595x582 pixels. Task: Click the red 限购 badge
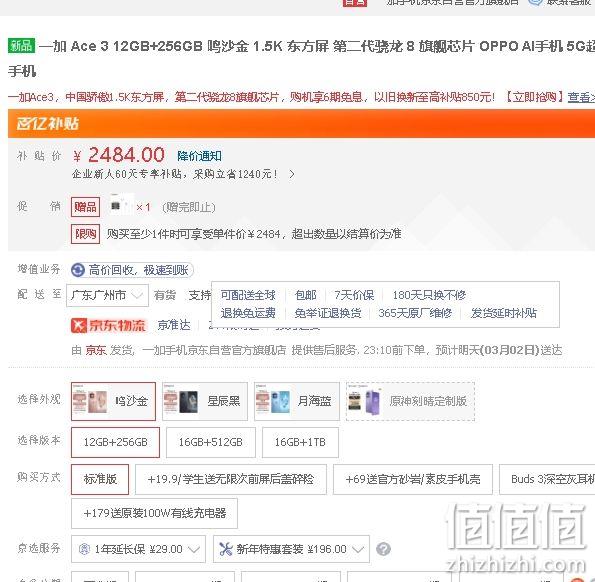85,234
